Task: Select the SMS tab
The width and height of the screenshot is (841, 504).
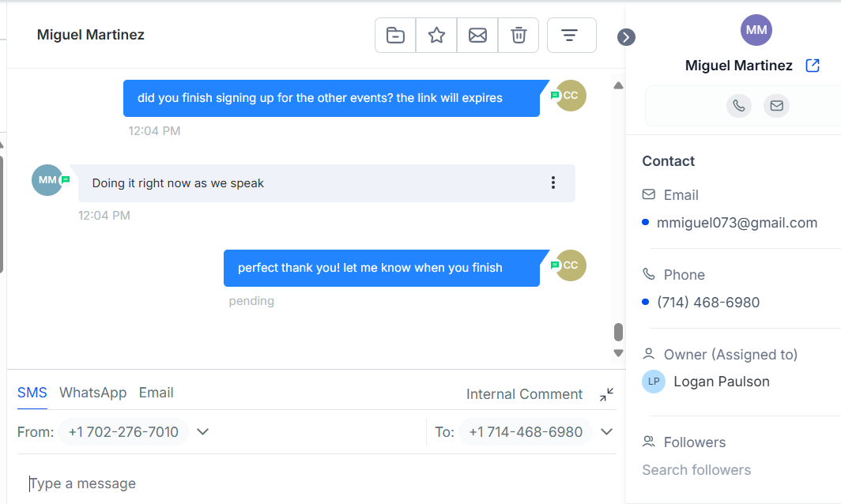Action: pos(32,393)
